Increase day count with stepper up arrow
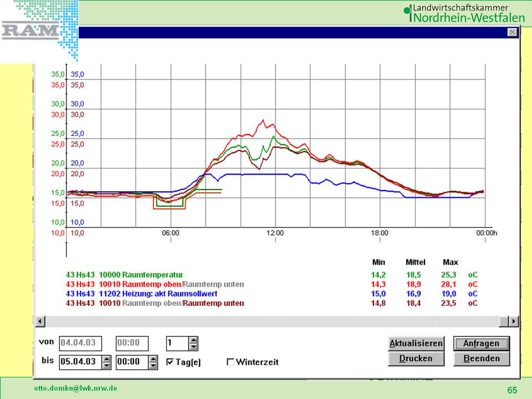The image size is (532, 399). click(x=193, y=340)
